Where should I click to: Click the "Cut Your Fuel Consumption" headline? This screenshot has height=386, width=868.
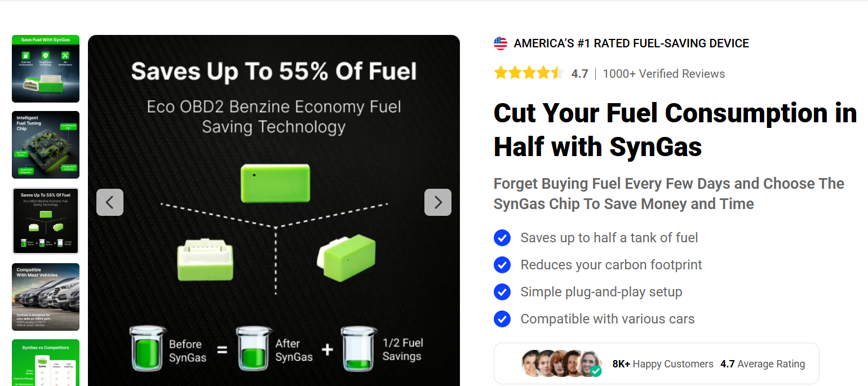tap(675, 130)
